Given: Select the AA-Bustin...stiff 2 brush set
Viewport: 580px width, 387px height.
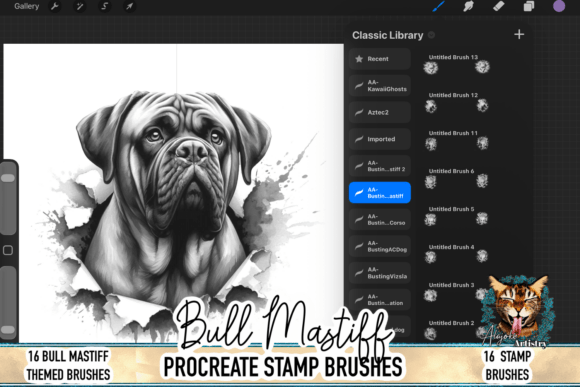Looking at the screenshot, I should click(380, 166).
